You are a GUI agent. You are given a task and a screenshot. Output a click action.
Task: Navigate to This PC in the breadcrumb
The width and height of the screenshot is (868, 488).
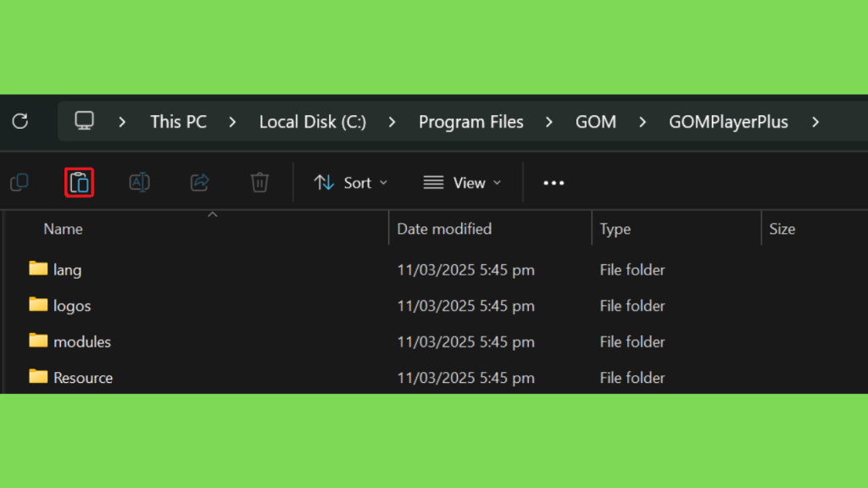click(x=178, y=122)
